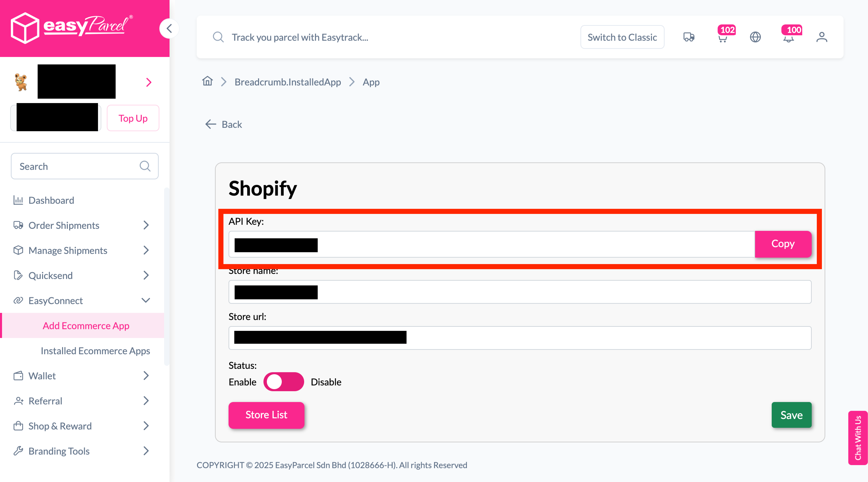
Task: Expand the account profile chevron
Action: coord(149,82)
